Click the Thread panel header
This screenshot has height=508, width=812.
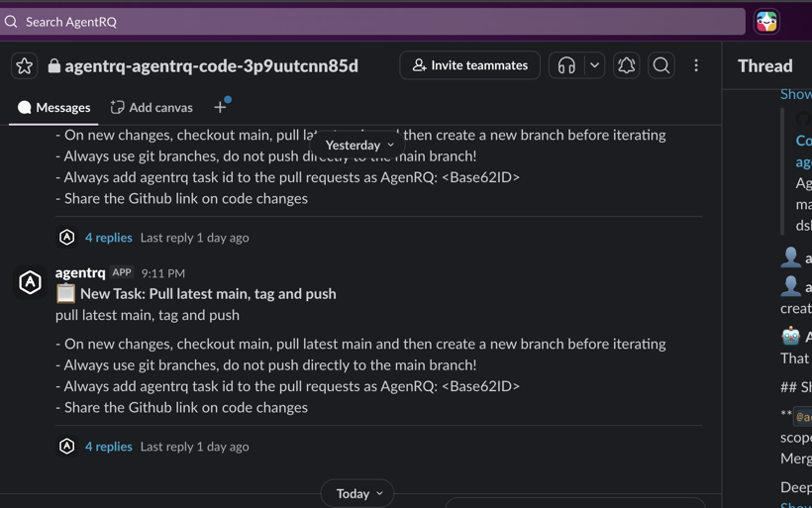point(764,65)
